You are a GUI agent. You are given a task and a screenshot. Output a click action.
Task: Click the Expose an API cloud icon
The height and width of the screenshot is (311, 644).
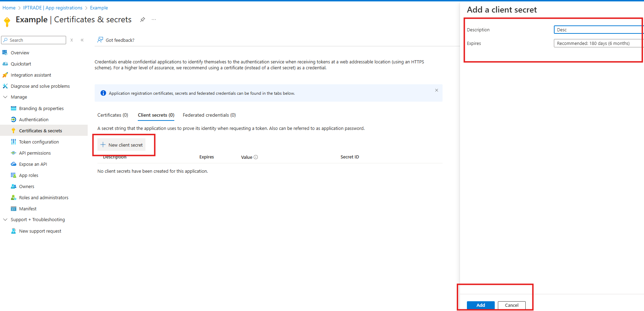[x=14, y=164]
